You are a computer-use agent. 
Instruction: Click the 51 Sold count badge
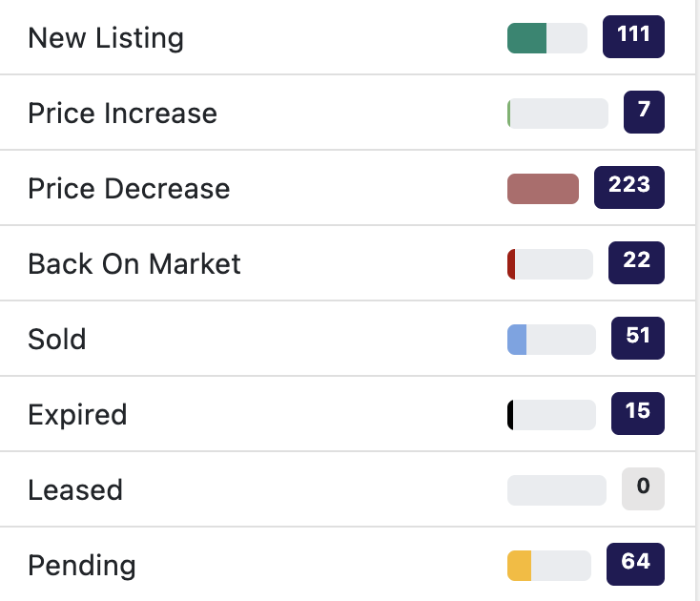click(x=637, y=338)
